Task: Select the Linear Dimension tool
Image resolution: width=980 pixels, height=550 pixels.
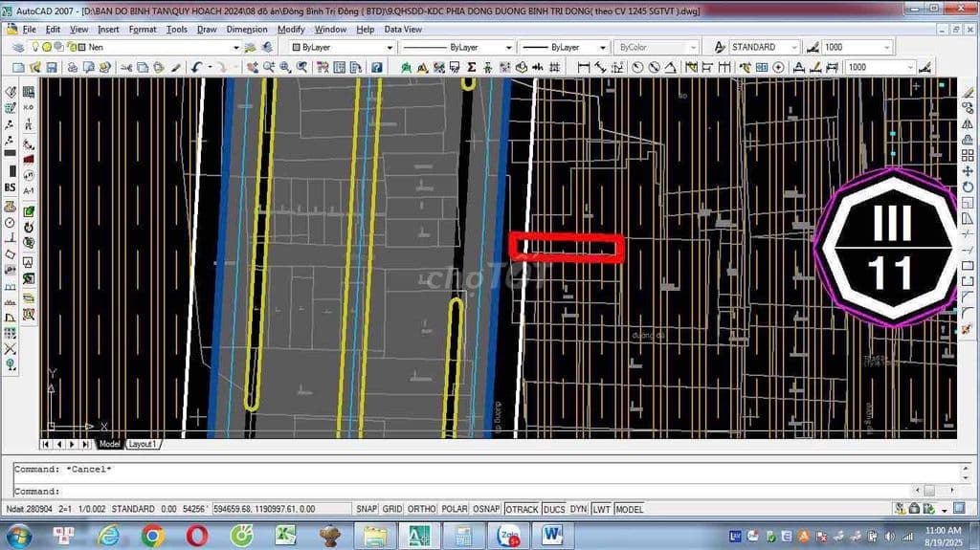Action: click(x=584, y=68)
